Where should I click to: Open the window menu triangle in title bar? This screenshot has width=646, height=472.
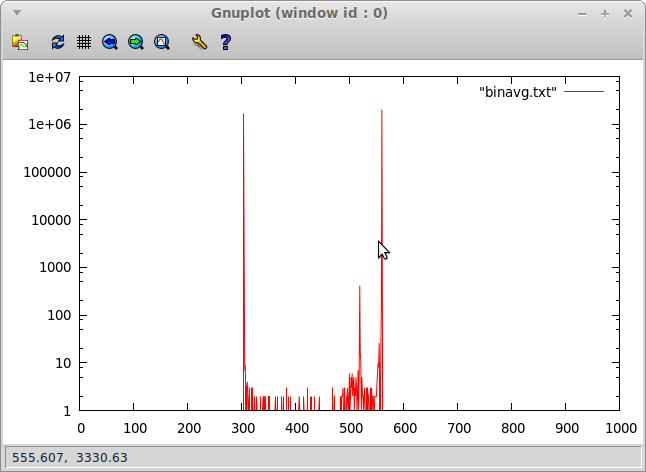[17, 13]
